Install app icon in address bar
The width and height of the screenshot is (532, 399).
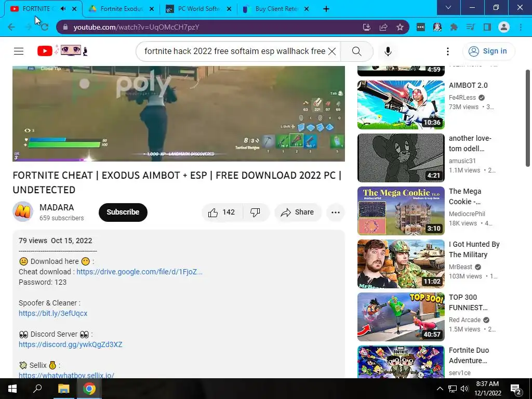click(x=366, y=27)
